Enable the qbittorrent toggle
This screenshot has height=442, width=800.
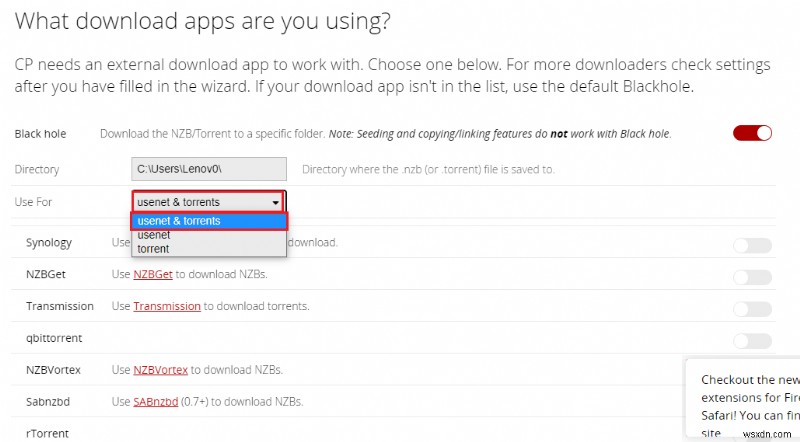click(x=752, y=341)
